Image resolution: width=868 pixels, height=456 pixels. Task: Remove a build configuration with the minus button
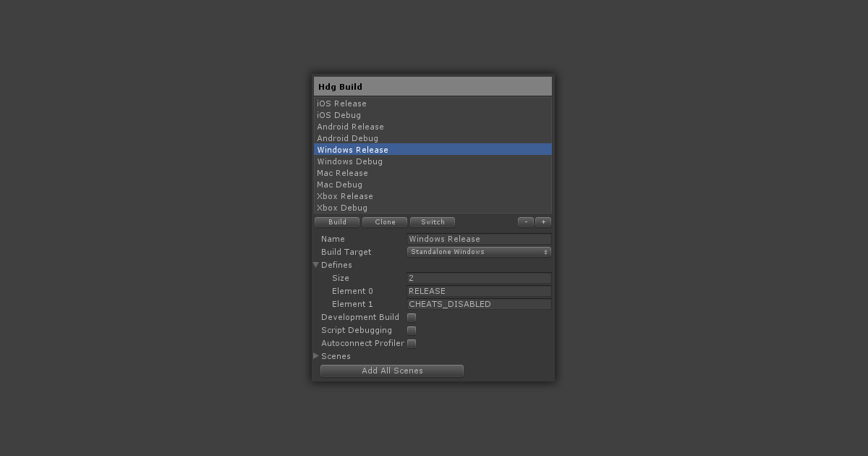(x=526, y=222)
